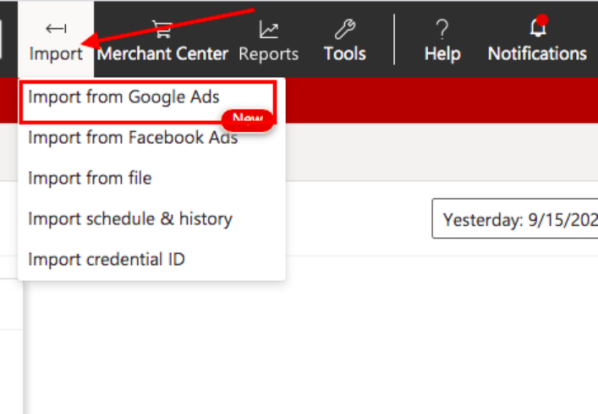Choose Import from Facebook Ads
Viewport: 598px width, 414px height.
point(133,138)
